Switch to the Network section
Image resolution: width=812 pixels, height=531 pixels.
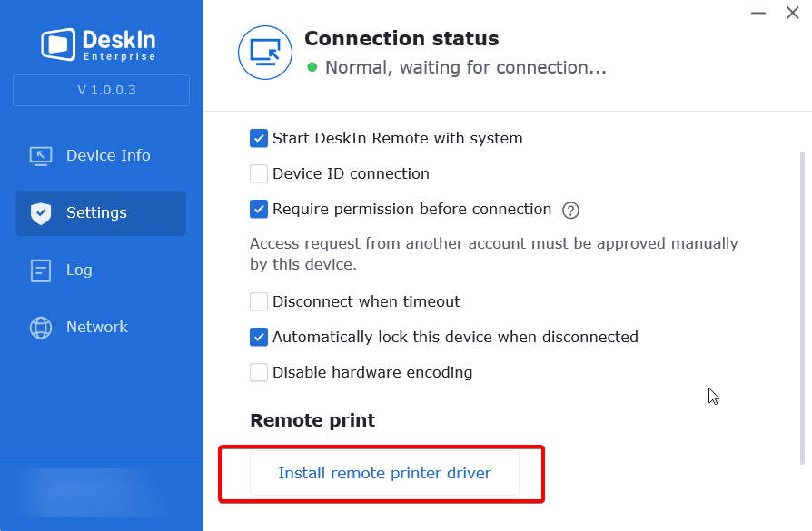[x=101, y=327]
